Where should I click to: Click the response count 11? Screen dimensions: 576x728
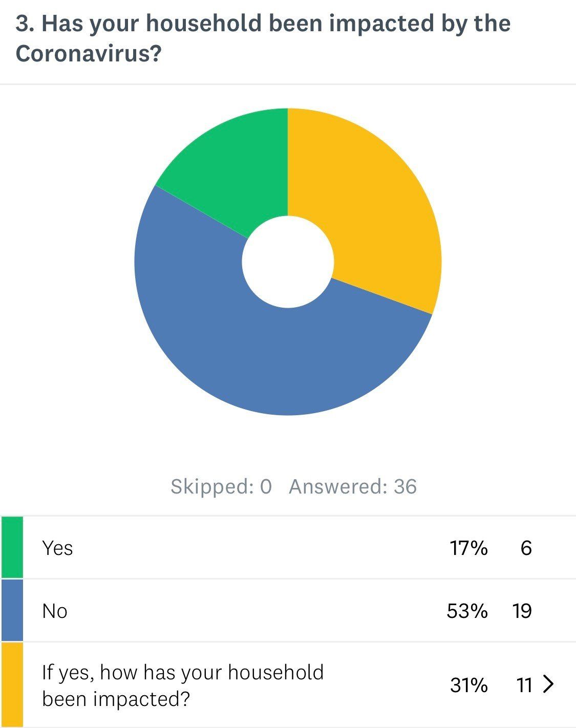click(524, 684)
